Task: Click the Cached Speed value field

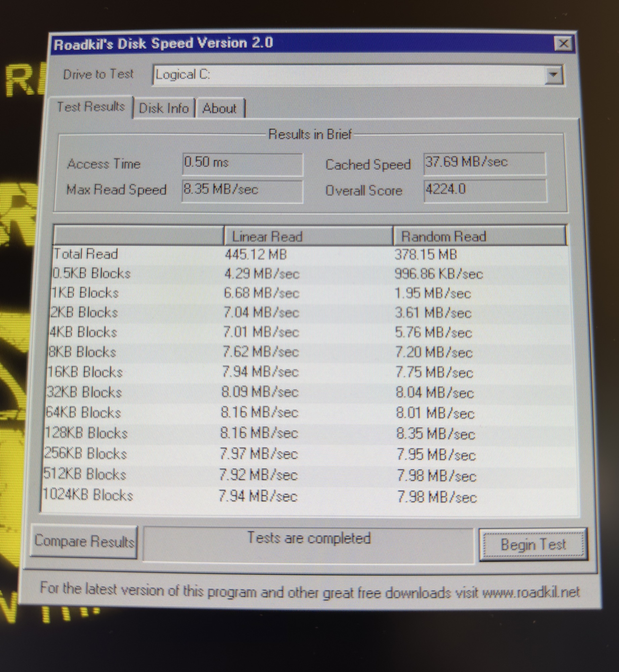Action: pyautogui.click(x=484, y=163)
